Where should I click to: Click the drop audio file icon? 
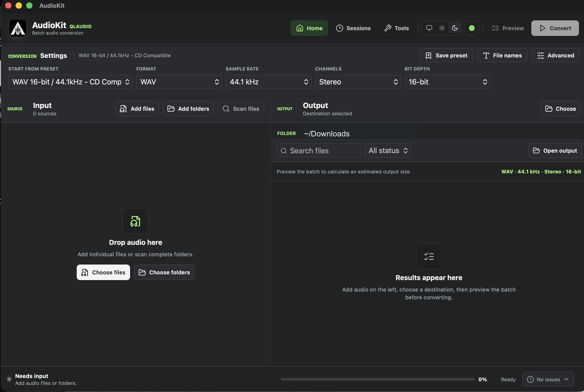135,221
